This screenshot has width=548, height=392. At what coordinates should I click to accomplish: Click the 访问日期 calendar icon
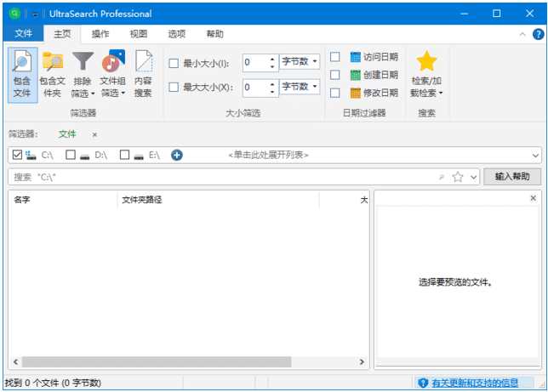[355, 57]
